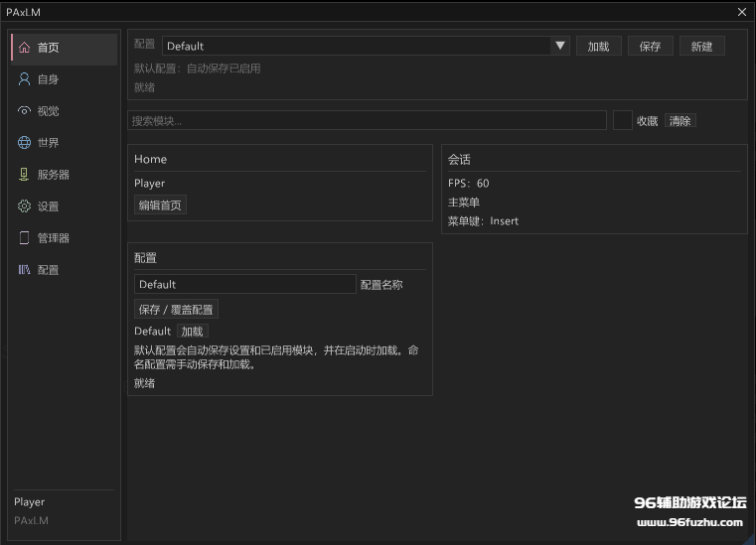Click the eye icon beside 视觉
The image size is (756, 545).
24,111
